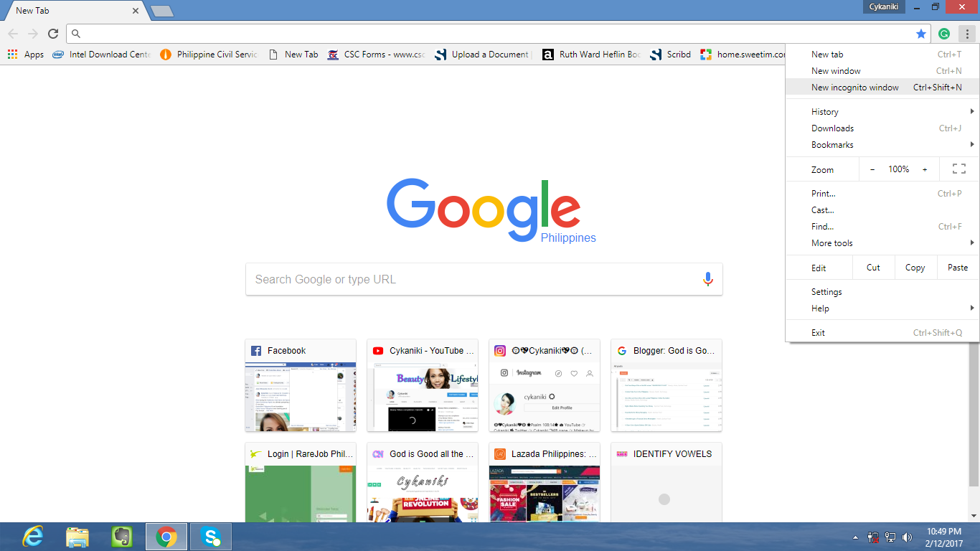Image resolution: width=980 pixels, height=551 pixels.
Task: Open the Facebook thumbnail tile
Action: pos(301,385)
